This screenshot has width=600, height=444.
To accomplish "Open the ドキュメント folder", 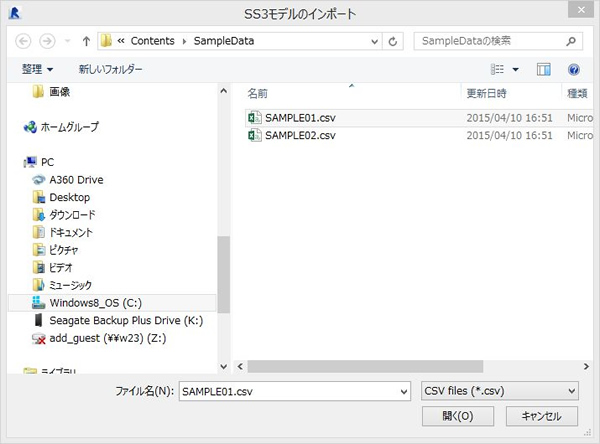I will [x=63, y=233].
